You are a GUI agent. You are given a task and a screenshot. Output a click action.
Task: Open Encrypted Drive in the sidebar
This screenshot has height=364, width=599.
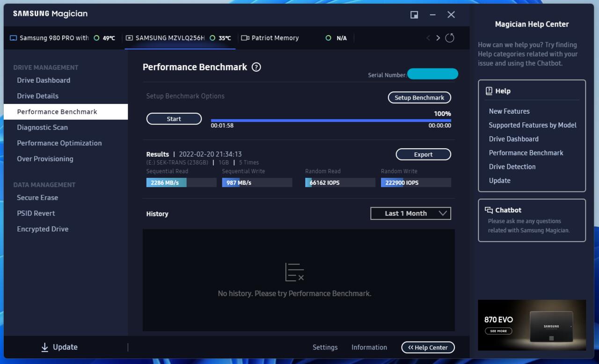43,229
